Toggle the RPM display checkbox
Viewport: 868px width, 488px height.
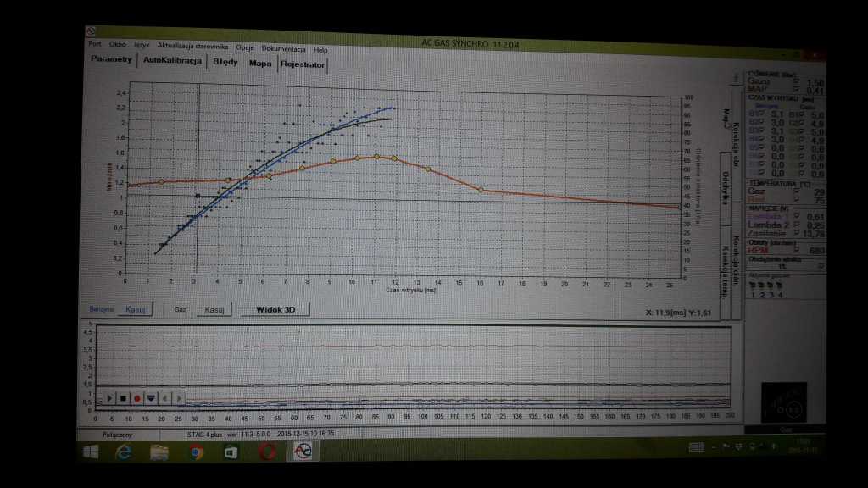[794, 250]
